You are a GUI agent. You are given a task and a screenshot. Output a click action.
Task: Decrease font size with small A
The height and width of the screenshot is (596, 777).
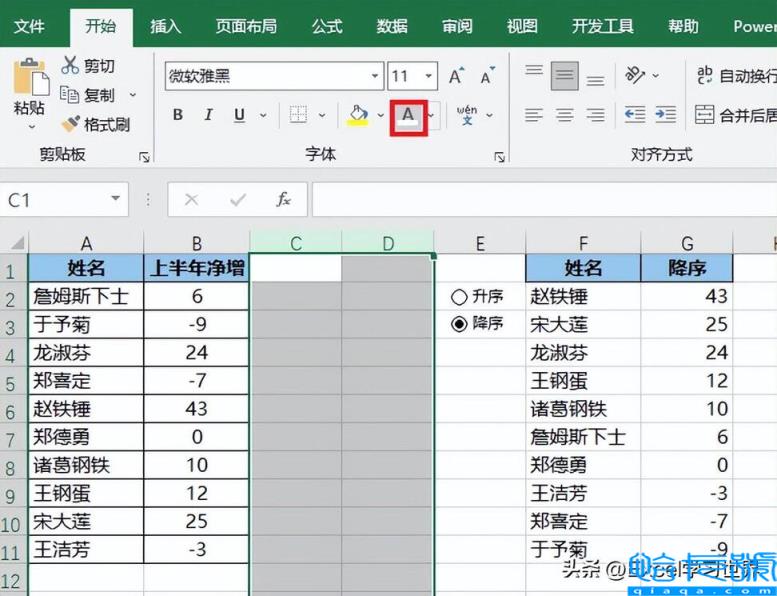click(488, 76)
